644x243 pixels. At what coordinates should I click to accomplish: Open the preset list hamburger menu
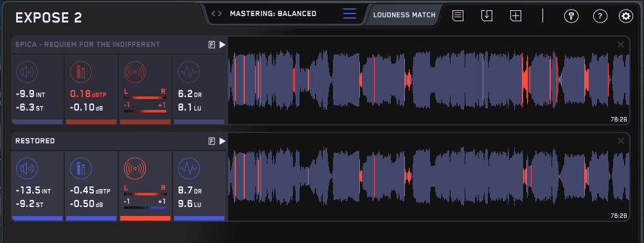[350, 13]
